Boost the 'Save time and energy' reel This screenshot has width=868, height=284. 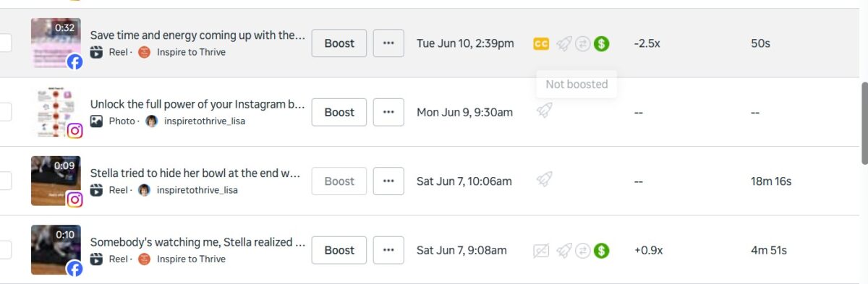point(339,43)
